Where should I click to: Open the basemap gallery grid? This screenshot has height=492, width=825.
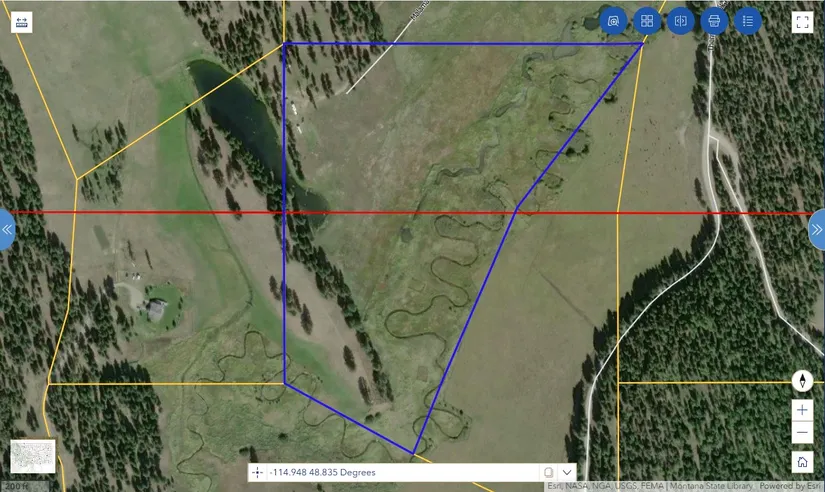(647, 21)
